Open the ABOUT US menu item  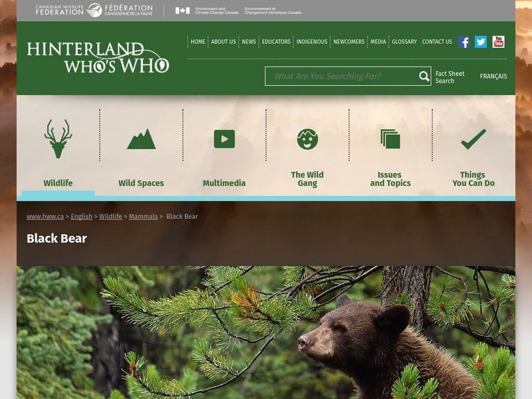(223, 42)
